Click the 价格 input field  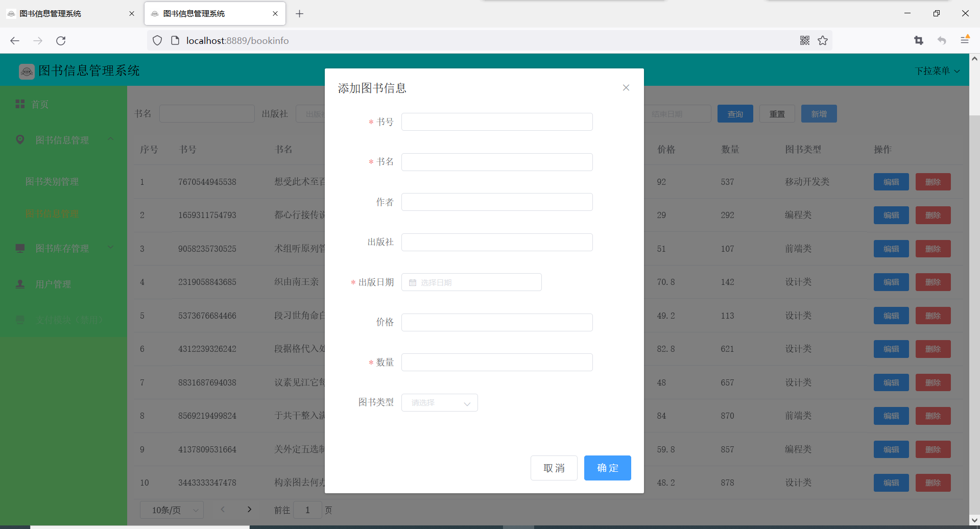(497, 322)
